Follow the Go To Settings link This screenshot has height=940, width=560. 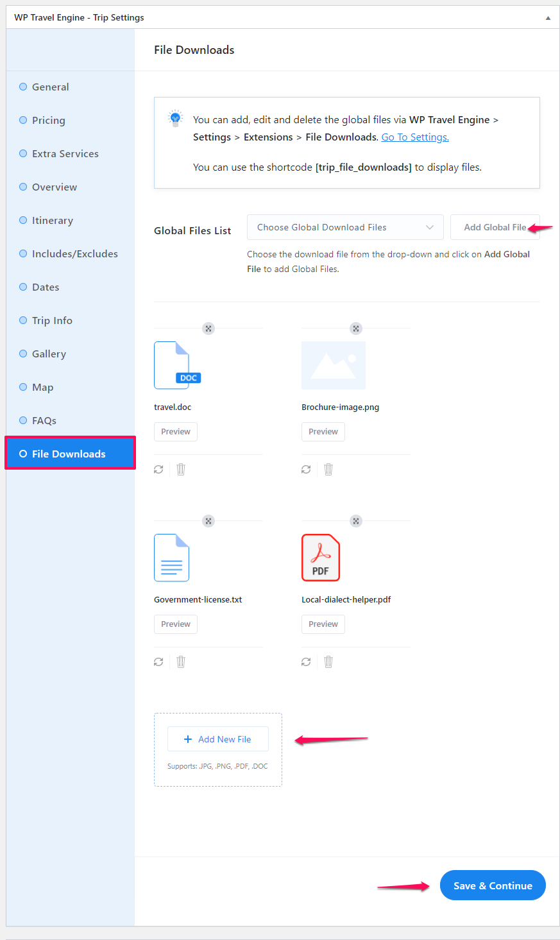415,137
